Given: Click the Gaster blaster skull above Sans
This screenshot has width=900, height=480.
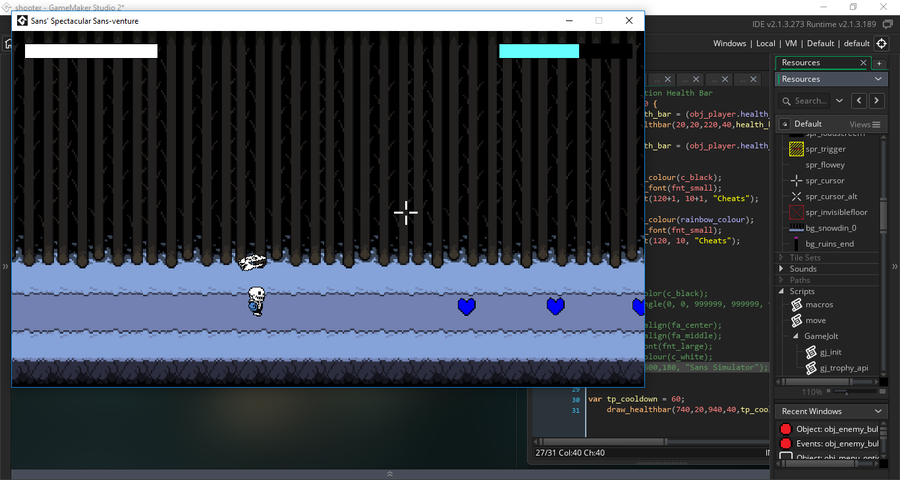Looking at the screenshot, I should pyautogui.click(x=253, y=264).
